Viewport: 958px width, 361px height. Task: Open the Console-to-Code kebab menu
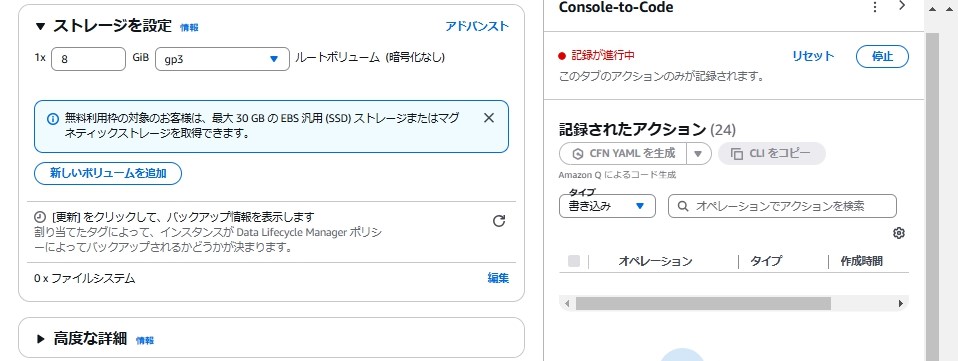[x=875, y=7]
